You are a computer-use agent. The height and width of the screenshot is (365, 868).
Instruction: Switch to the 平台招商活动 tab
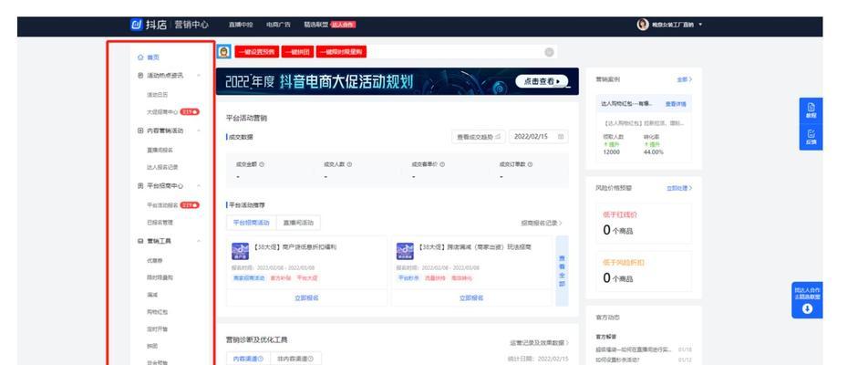(252, 223)
